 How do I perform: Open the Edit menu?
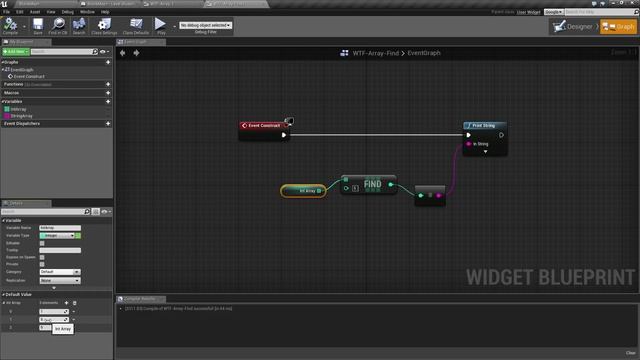[20, 12]
